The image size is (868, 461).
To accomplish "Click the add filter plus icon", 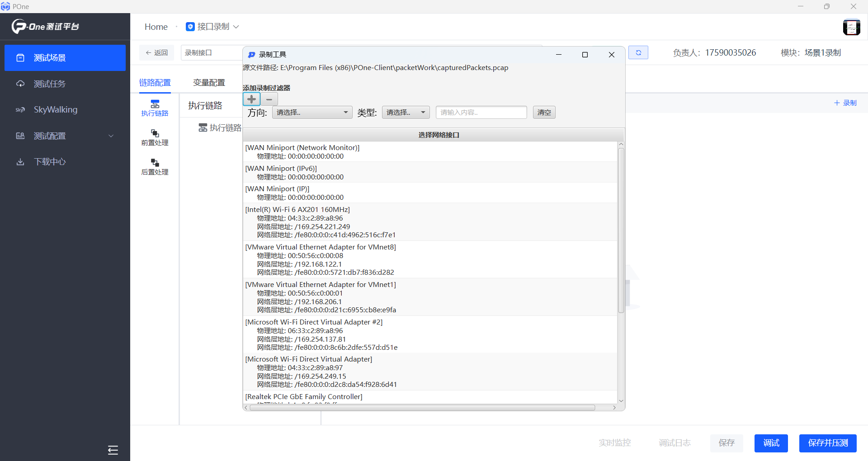I will click(x=251, y=99).
